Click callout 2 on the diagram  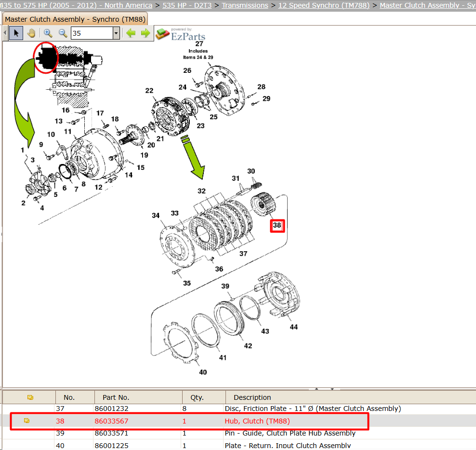pos(24,203)
